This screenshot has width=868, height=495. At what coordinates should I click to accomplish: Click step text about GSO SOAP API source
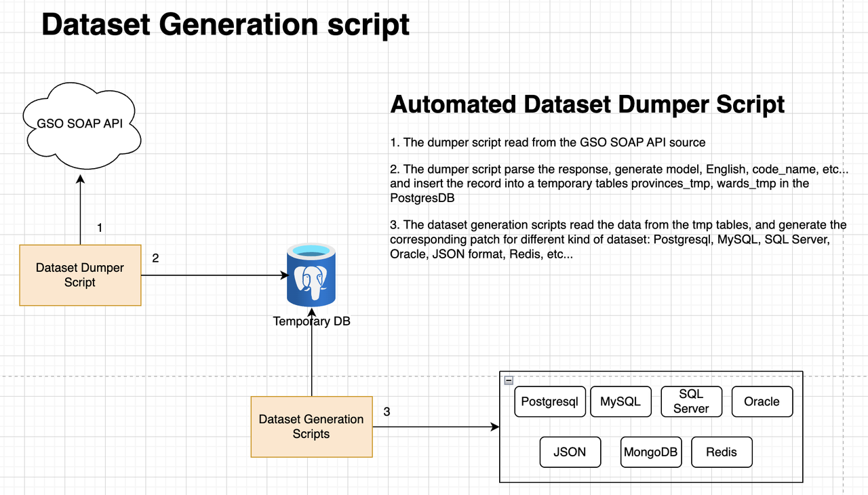point(548,142)
